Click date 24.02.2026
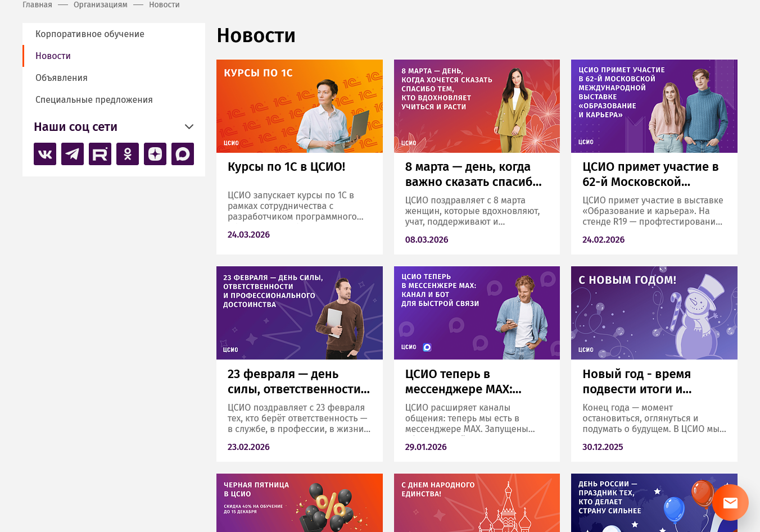This screenshot has height=532, width=760. click(604, 240)
